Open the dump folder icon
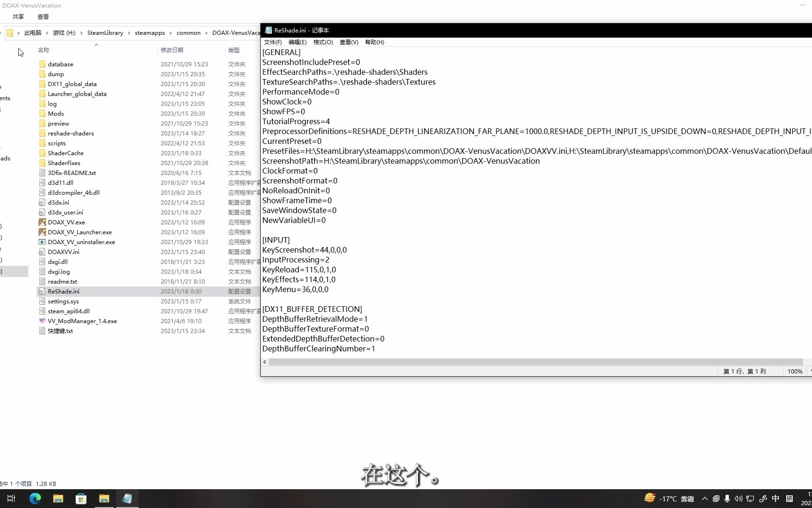Image resolution: width=812 pixels, height=508 pixels. coord(42,74)
